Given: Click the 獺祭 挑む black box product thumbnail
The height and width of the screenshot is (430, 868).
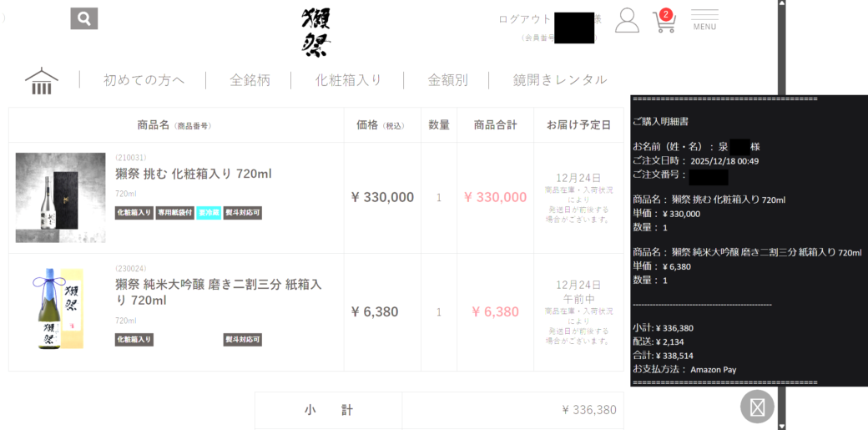Looking at the screenshot, I should click(x=60, y=197).
